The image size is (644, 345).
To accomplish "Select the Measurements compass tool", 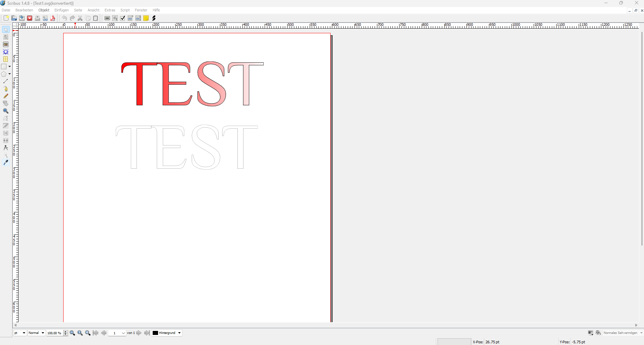I will [6, 148].
